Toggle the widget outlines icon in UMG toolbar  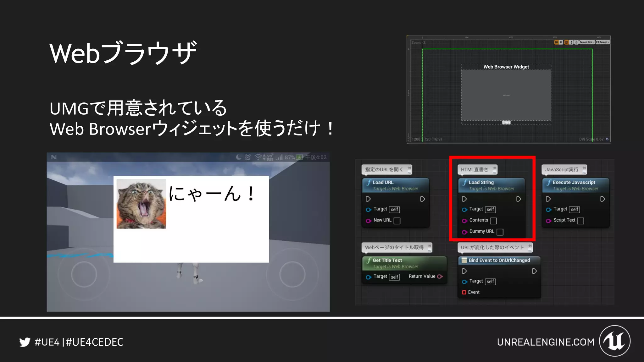[556, 42]
